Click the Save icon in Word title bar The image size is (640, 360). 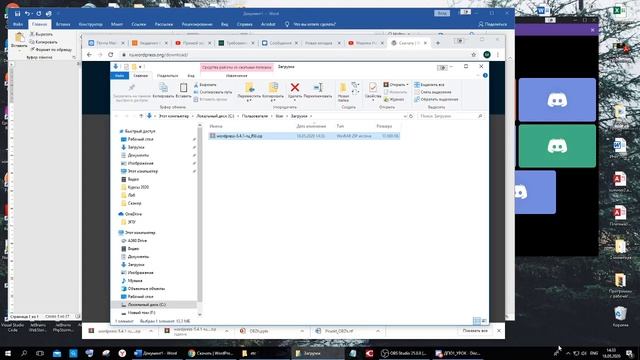(18, 13)
